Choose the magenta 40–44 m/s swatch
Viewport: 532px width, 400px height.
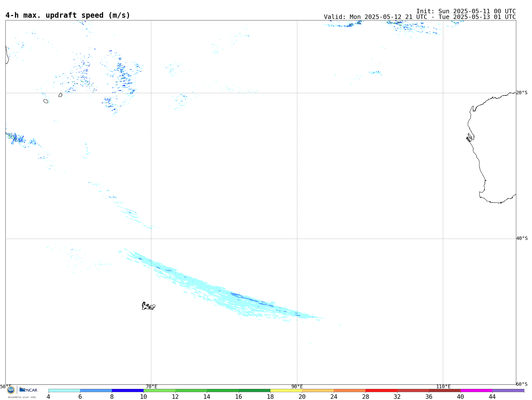[476, 390]
